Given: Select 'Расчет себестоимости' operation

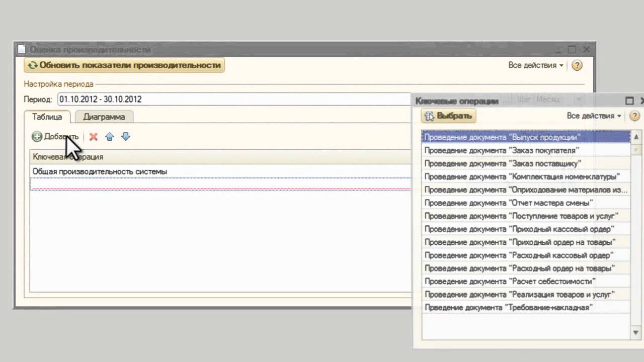Looking at the screenshot, I should tap(526, 281).
